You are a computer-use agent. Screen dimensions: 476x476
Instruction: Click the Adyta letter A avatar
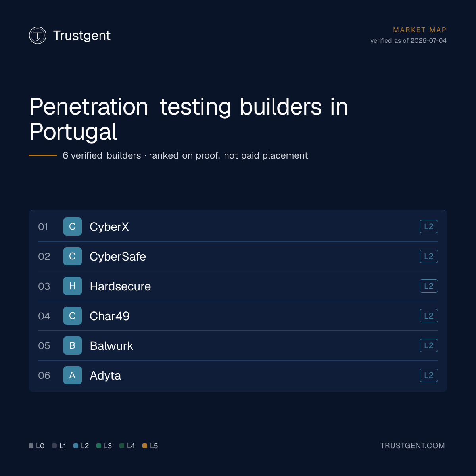(73, 375)
